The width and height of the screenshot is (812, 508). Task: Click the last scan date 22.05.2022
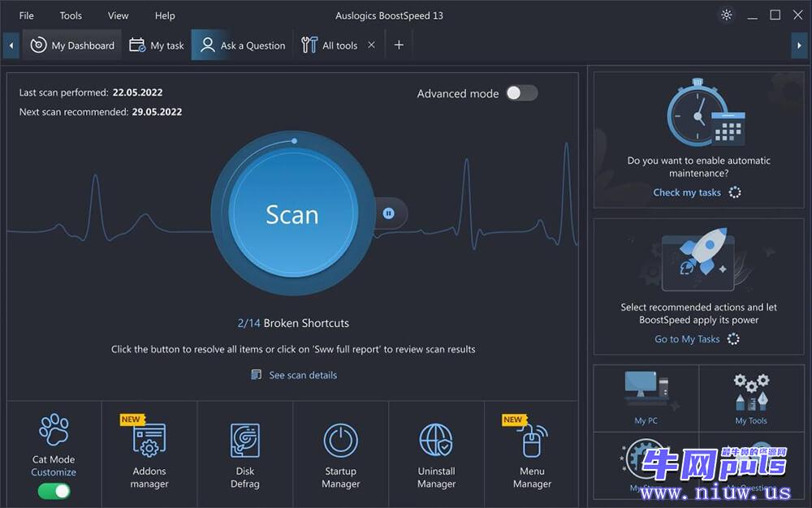coord(138,93)
